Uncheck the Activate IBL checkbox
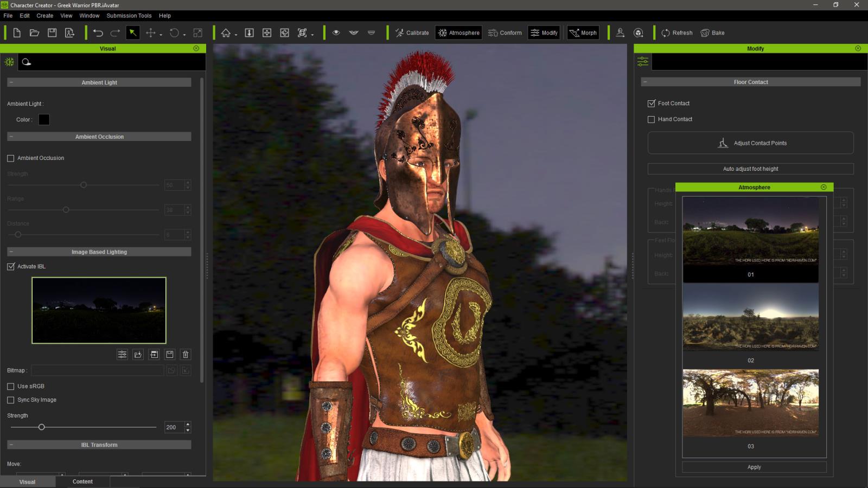The height and width of the screenshot is (488, 868). click(10, 267)
